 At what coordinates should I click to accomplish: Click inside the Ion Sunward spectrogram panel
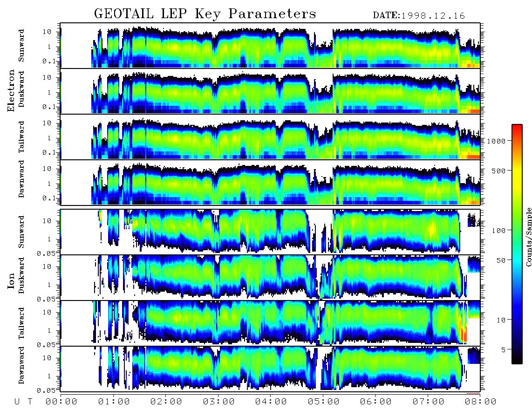pyautogui.click(x=270, y=232)
